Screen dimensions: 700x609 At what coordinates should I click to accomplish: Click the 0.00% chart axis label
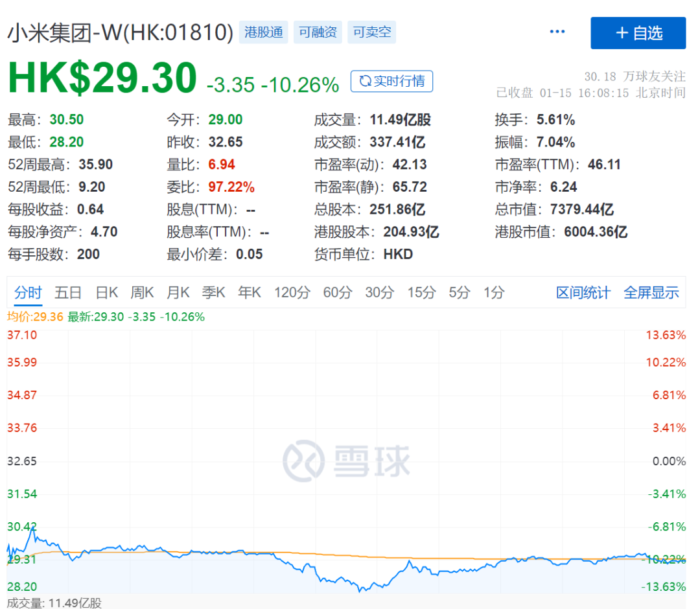tap(669, 461)
